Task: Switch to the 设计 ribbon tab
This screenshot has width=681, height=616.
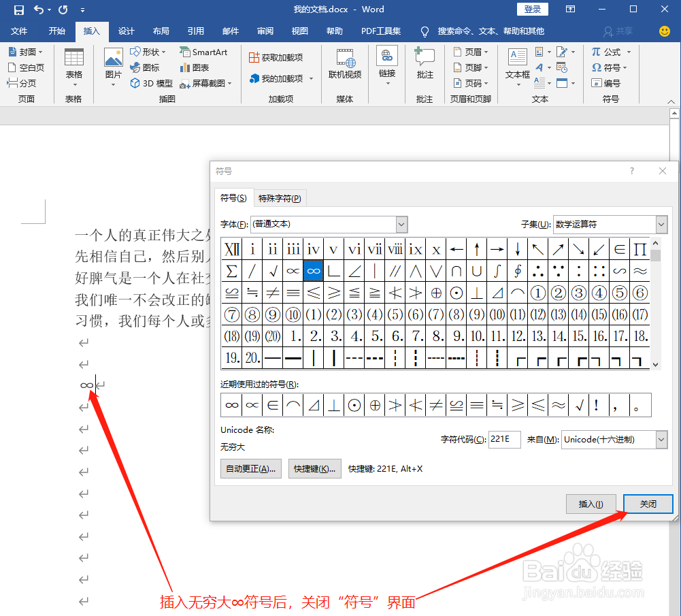Action: (127, 31)
